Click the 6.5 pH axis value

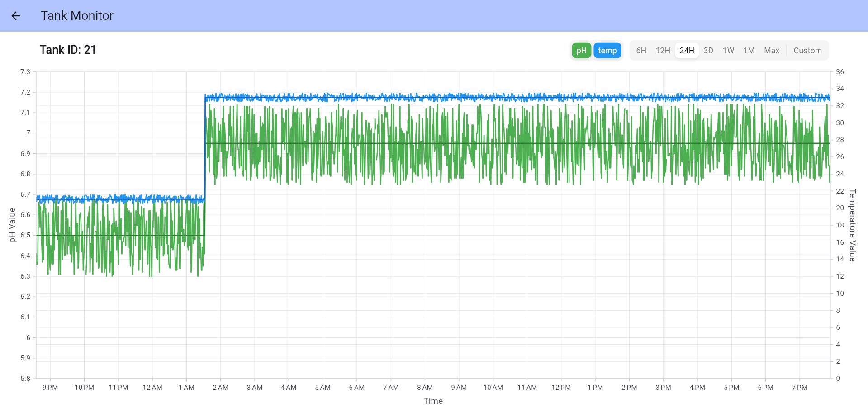pyautogui.click(x=25, y=235)
